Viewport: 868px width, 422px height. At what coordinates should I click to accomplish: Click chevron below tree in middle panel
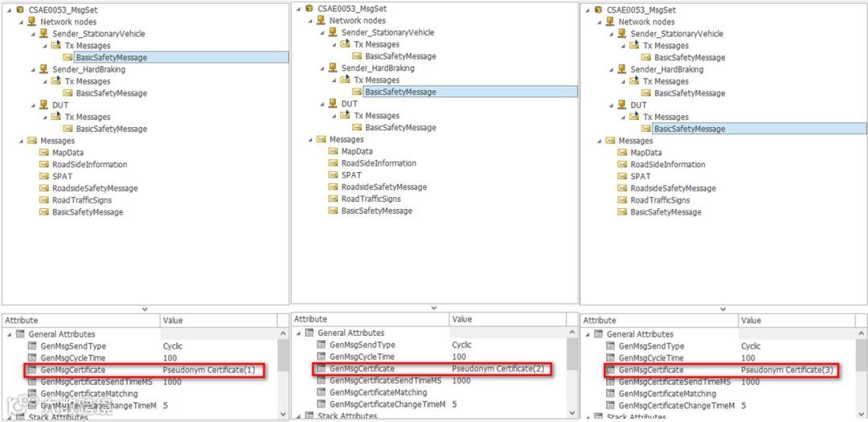pyautogui.click(x=434, y=308)
